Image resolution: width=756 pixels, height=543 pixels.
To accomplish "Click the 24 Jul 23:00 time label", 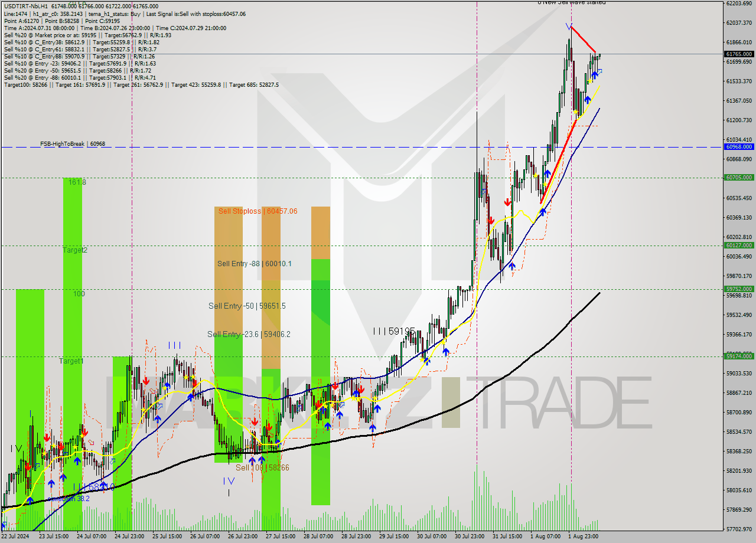I will [129, 537].
